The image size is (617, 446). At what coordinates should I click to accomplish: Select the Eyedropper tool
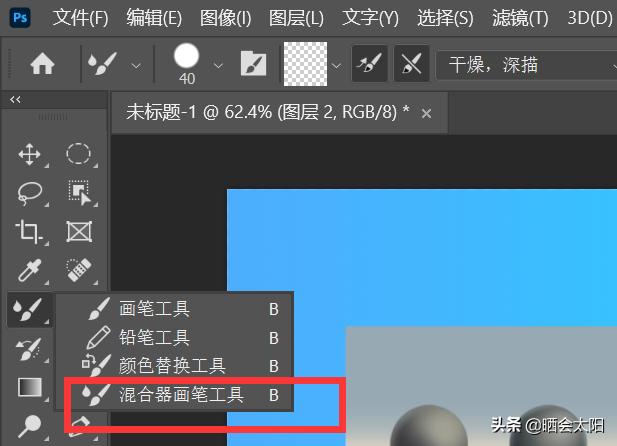pyautogui.click(x=29, y=271)
